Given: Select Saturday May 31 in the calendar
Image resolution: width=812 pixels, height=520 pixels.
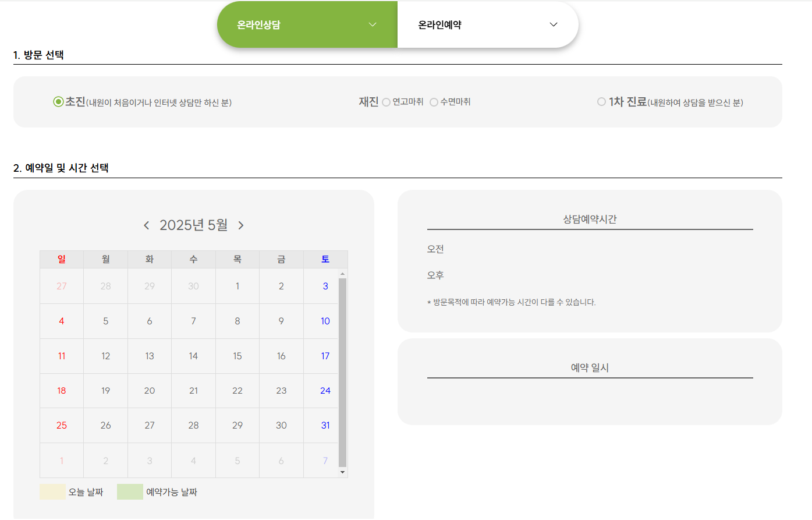Looking at the screenshot, I should [325, 425].
